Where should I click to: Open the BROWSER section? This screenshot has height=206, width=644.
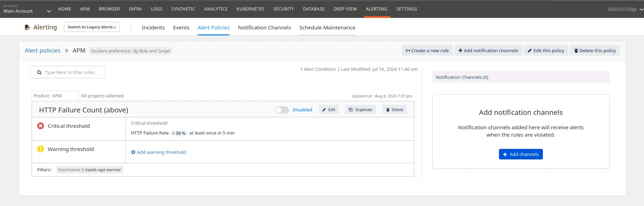[x=109, y=9]
